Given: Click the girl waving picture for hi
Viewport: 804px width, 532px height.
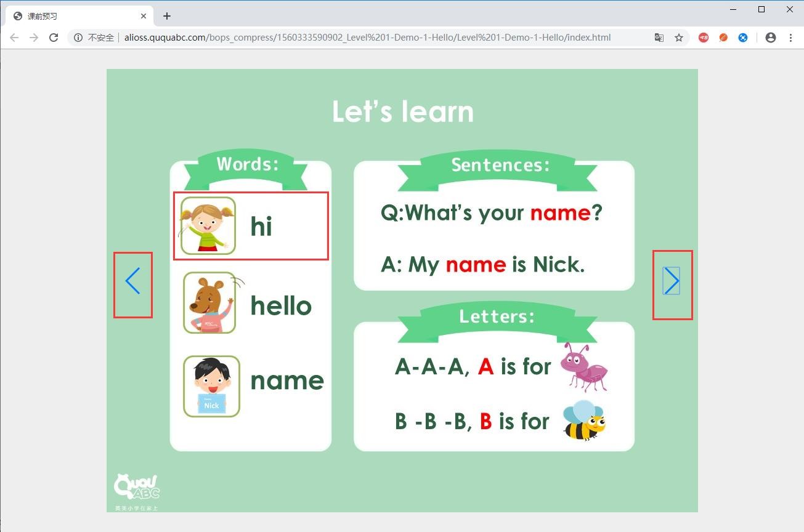Looking at the screenshot, I should (208, 225).
